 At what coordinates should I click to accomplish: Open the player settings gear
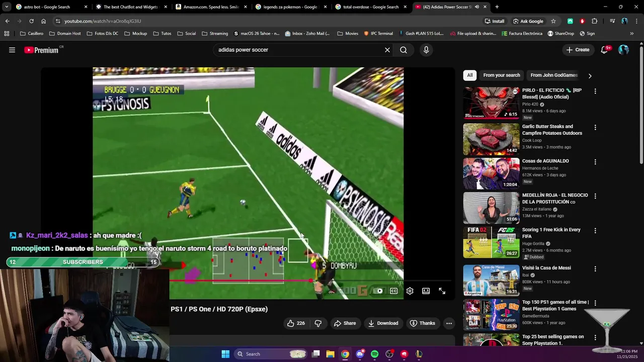(x=410, y=291)
